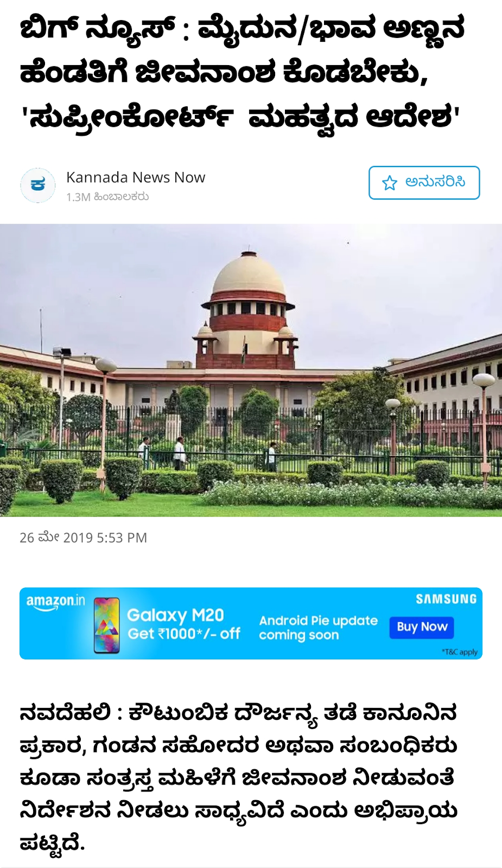
Task: Open the Supreme Court building photo
Action: tap(251, 370)
